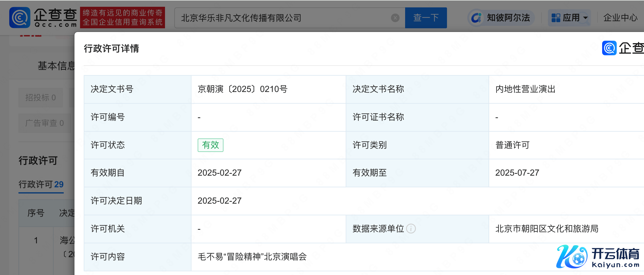Click info icon beside 数据来源单位
The height and width of the screenshot is (275, 644).
click(411, 229)
